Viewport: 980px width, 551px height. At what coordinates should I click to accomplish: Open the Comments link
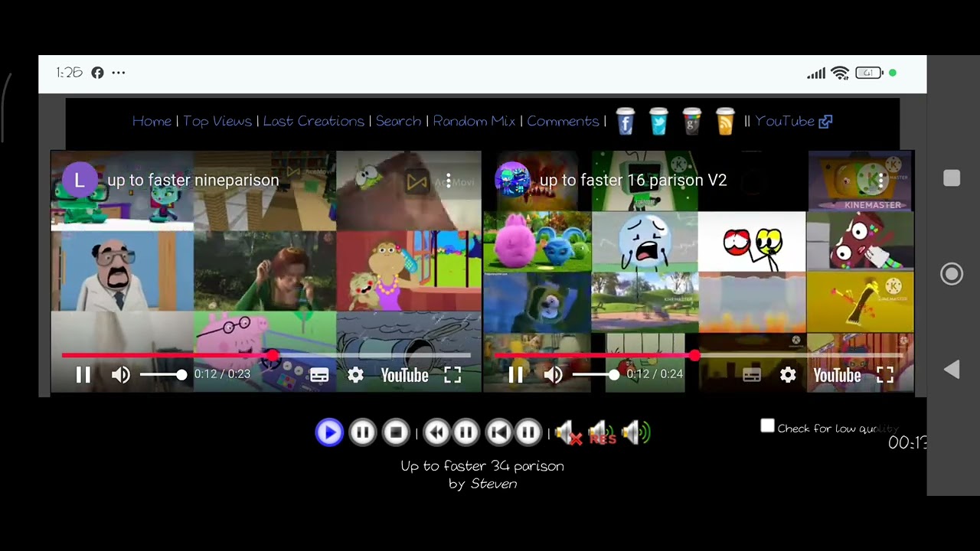[563, 121]
